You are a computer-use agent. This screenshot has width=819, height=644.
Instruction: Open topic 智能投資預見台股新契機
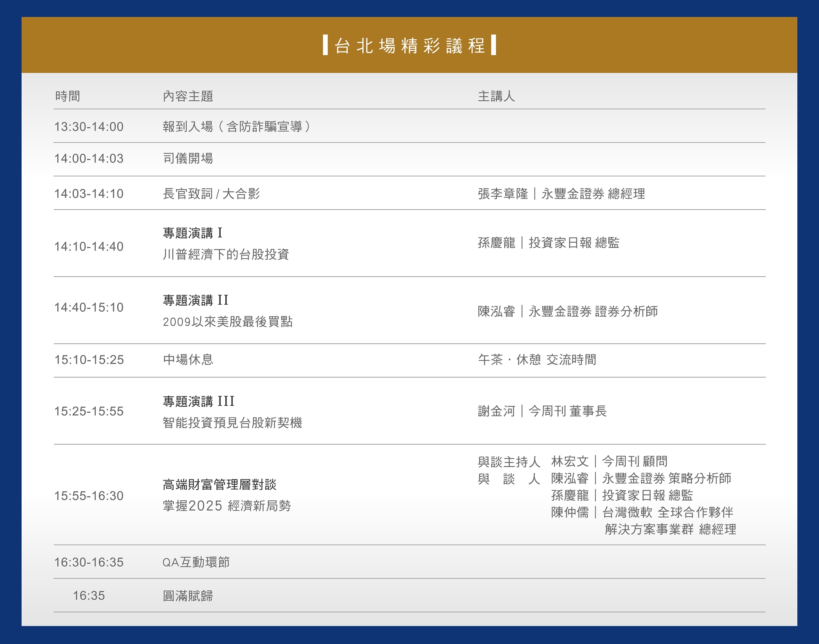coord(232,423)
